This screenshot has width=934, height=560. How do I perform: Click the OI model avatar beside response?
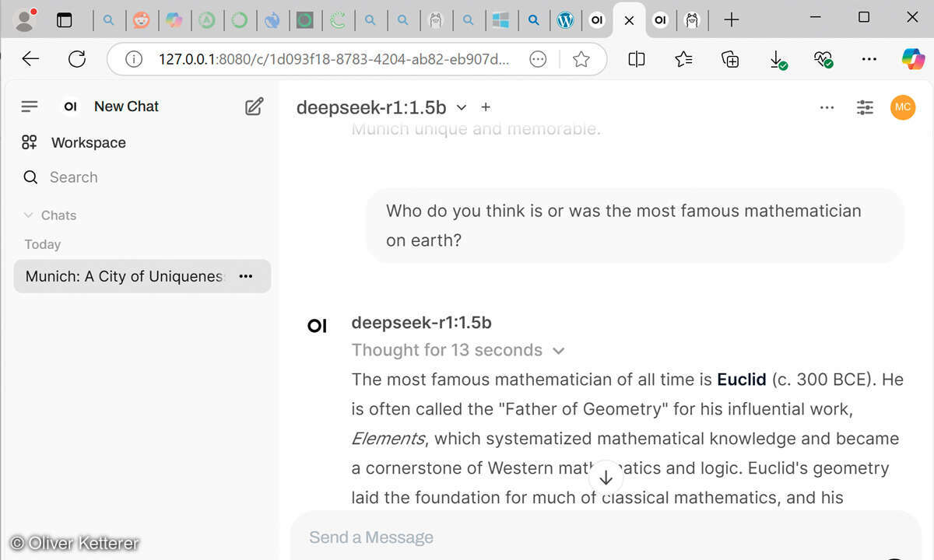tap(318, 326)
